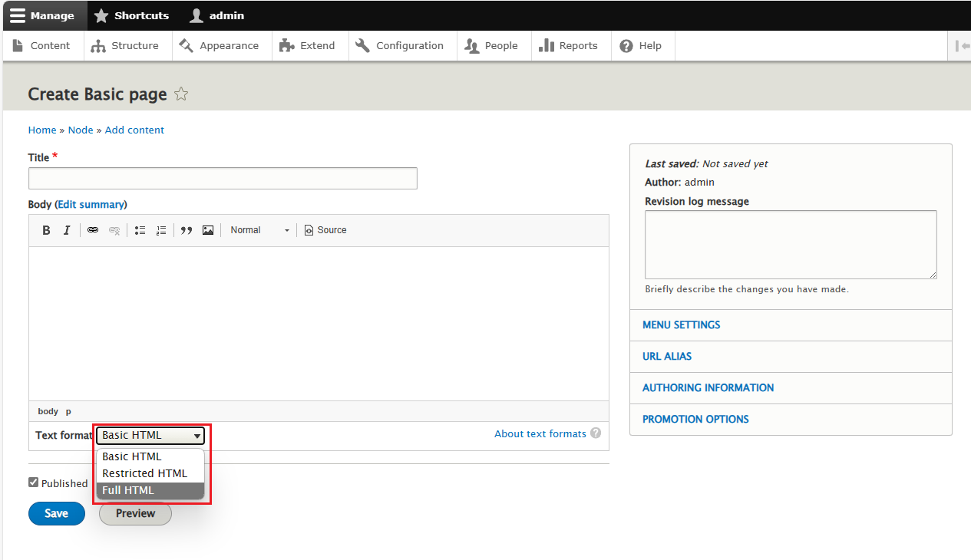The image size is (971, 560).
Task: Toggle italic formatting in the editor toolbar
Action: click(67, 230)
